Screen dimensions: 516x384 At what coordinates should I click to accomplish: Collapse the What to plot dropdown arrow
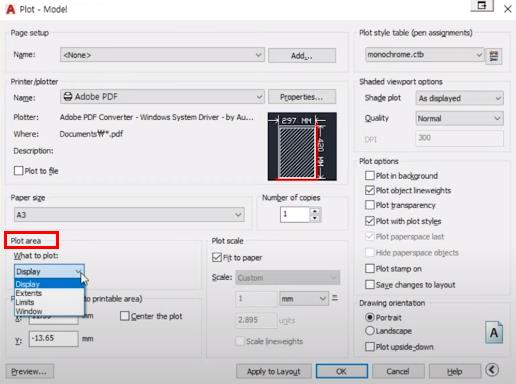tap(78, 271)
